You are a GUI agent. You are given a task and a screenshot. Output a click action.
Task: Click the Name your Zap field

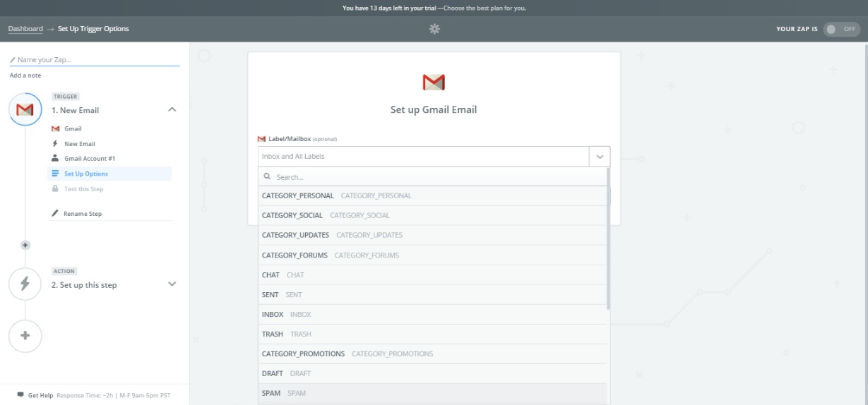[x=95, y=60]
